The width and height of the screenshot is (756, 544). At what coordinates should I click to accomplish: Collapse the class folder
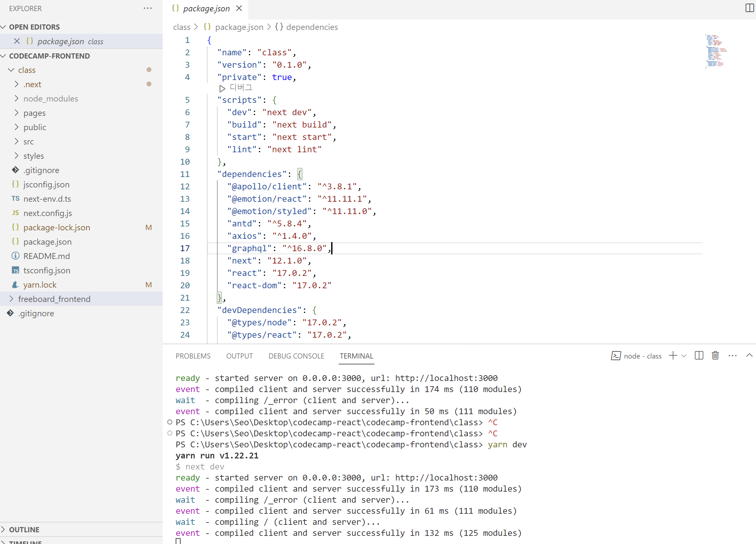click(x=11, y=70)
